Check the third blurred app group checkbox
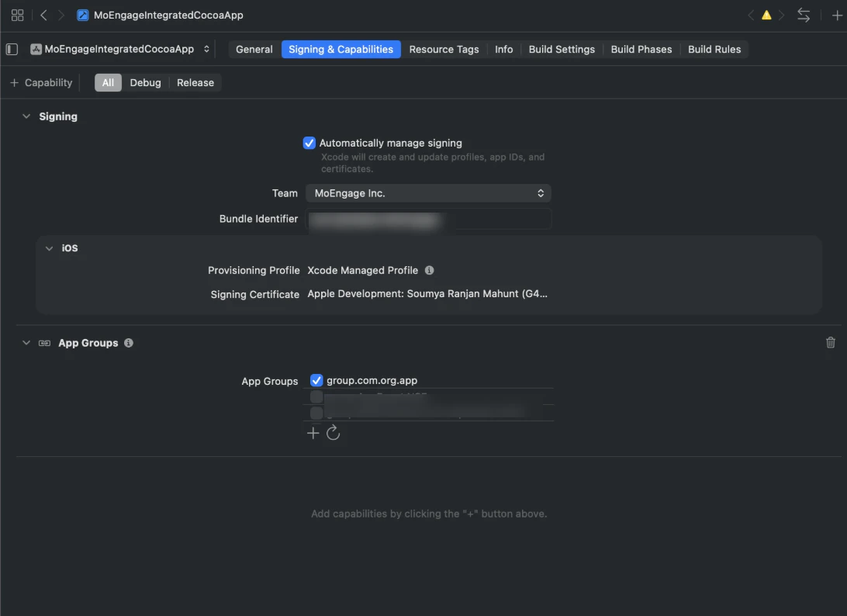 click(x=316, y=414)
